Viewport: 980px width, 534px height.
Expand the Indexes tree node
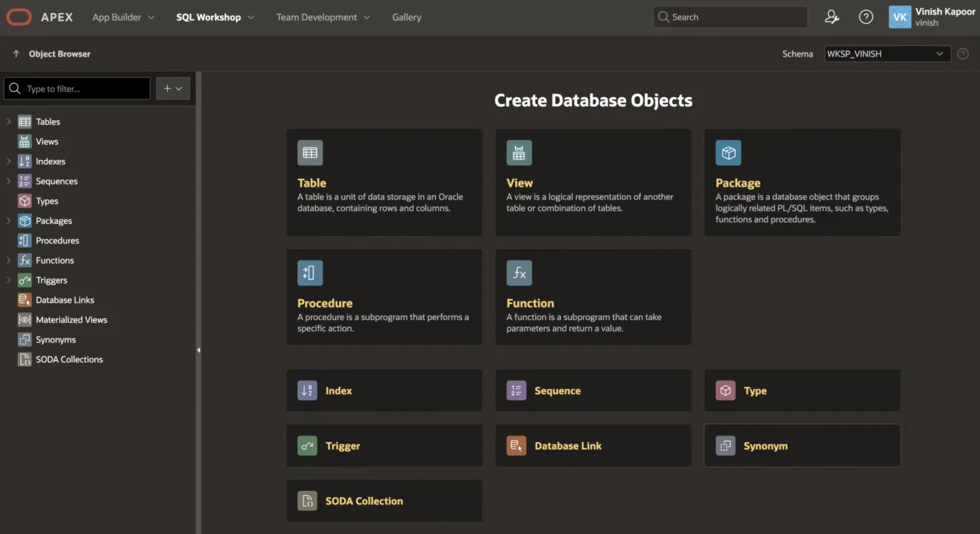9,161
